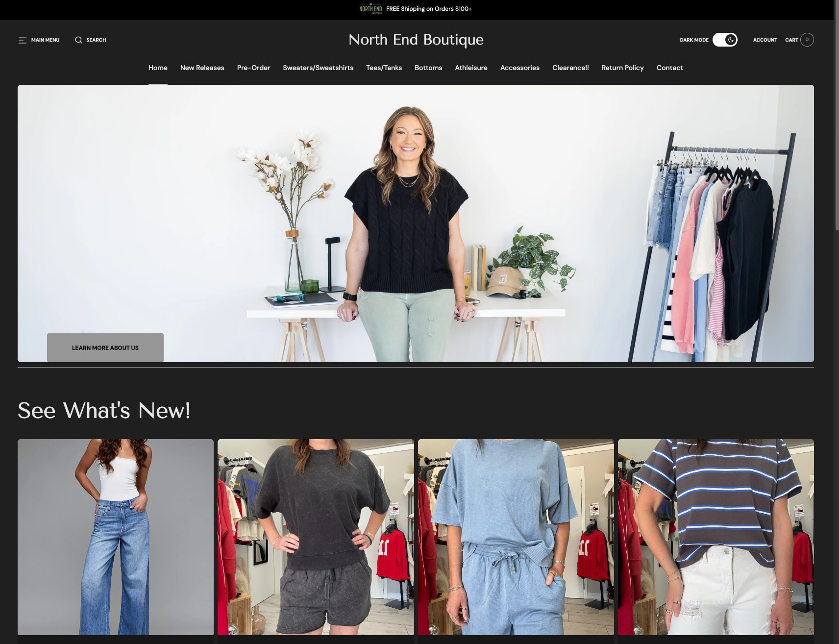Click the See What's New! heading
Screen dimensions: 839x644
(104, 410)
